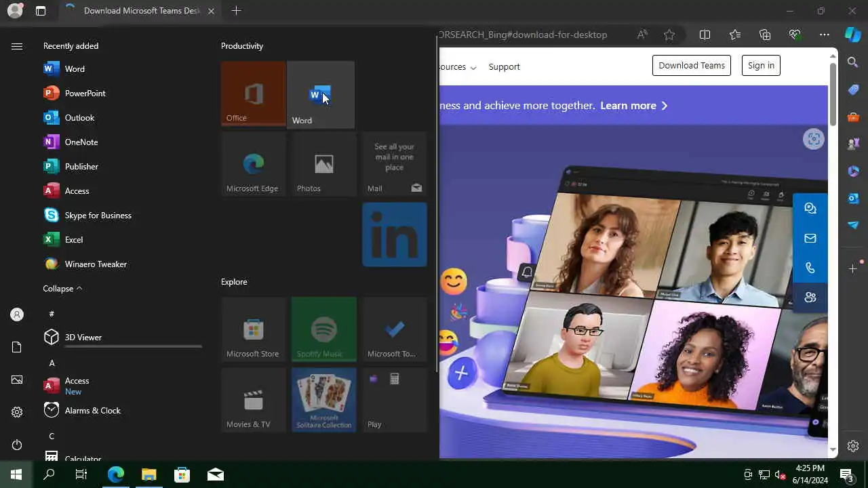Open Outlook in the Start menu list
Screen dimensions: 868x488
122,117
